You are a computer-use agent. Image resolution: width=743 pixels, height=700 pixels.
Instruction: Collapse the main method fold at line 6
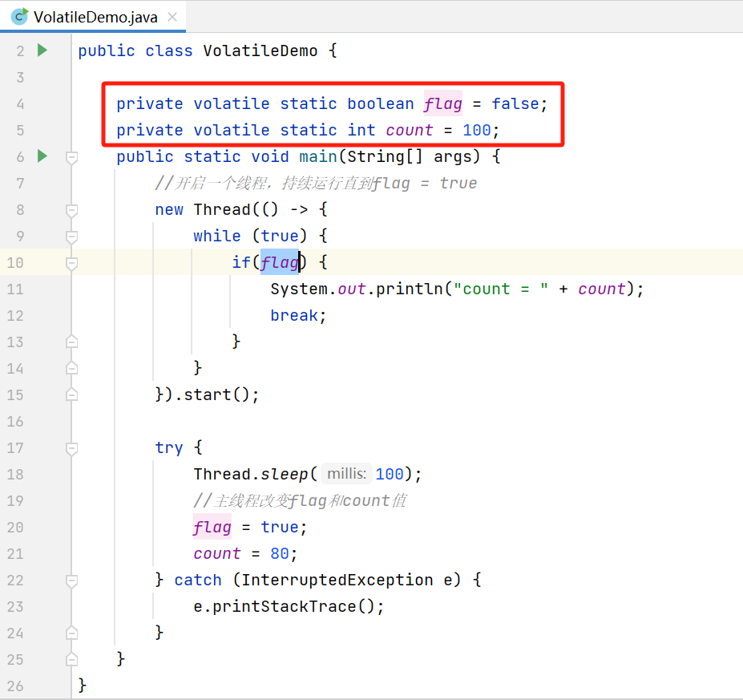coord(71,157)
